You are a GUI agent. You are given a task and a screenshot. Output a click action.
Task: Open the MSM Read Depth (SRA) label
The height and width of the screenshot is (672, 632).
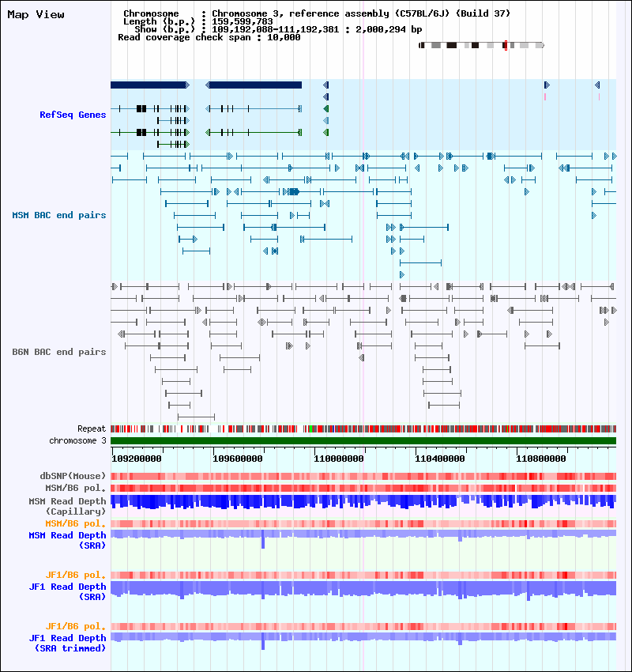pyautogui.click(x=67, y=540)
